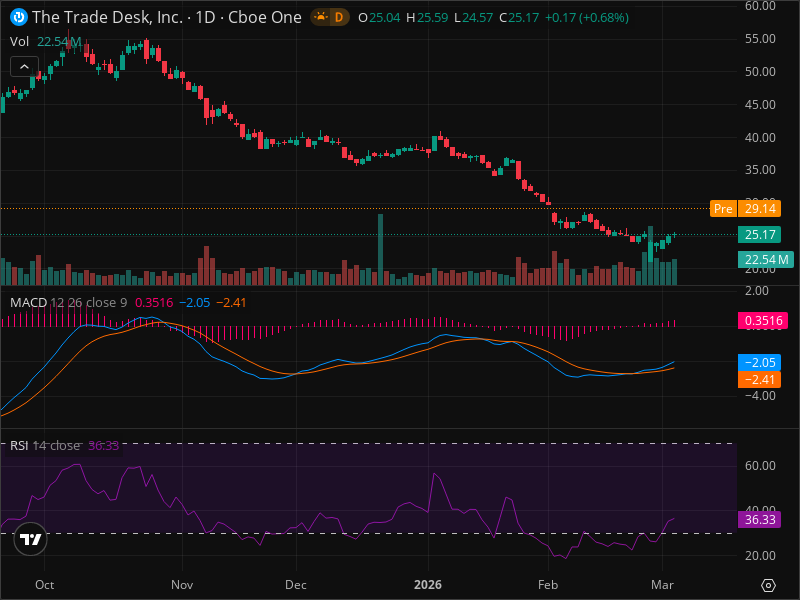800x600 pixels.
Task: Collapse the indicator legend with chevron button
Action: coord(24,66)
